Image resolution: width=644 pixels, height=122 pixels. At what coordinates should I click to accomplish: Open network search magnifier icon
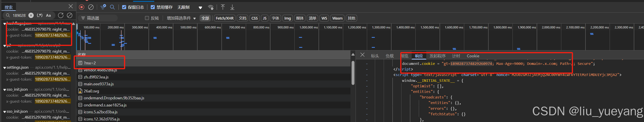click(x=112, y=7)
